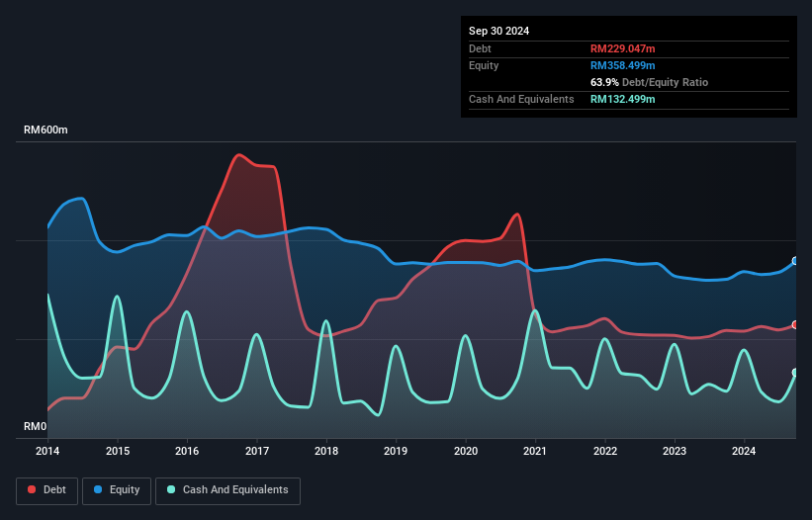Click the 2024 x-axis label
This screenshot has height=520, width=812.
[744, 451]
